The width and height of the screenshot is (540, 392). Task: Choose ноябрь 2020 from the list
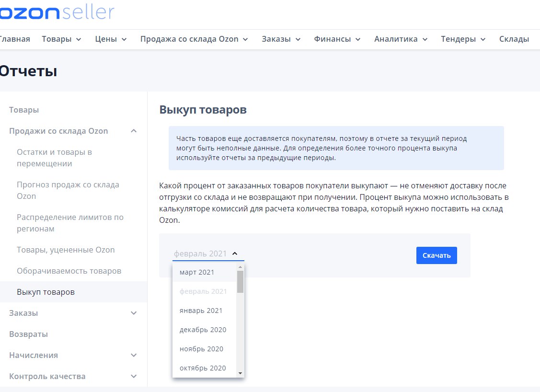point(204,349)
